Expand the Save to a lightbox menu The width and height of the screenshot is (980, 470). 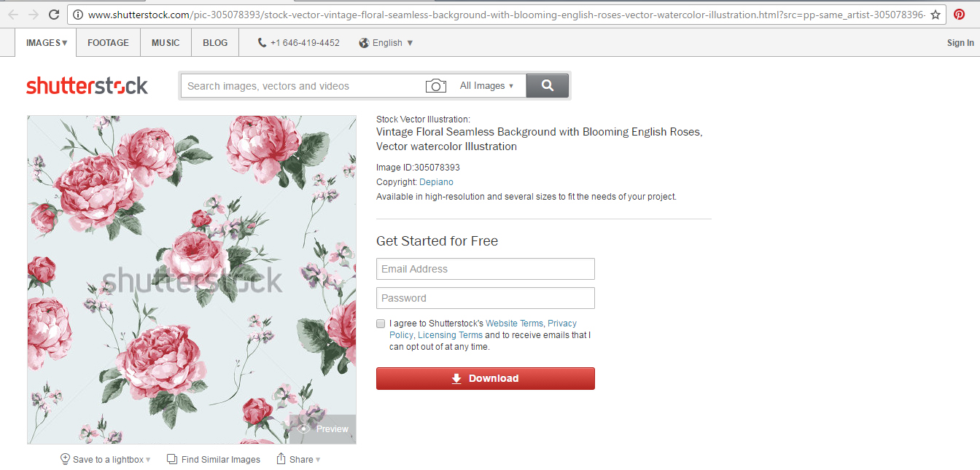pyautogui.click(x=106, y=459)
